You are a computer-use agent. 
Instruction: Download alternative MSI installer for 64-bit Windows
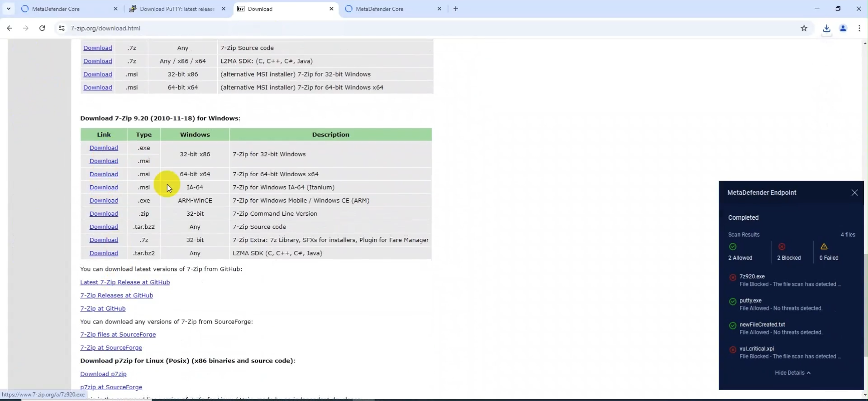(x=97, y=87)
